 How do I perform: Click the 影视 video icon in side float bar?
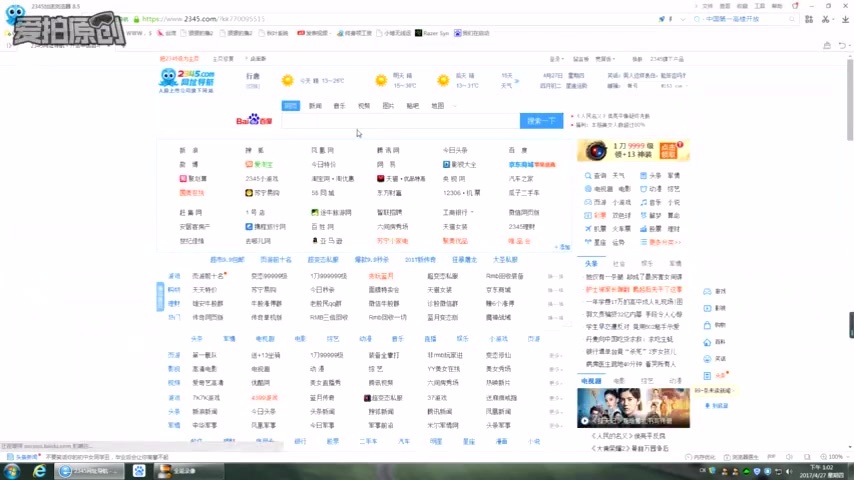pyautogui.click(x=707, y=308)
